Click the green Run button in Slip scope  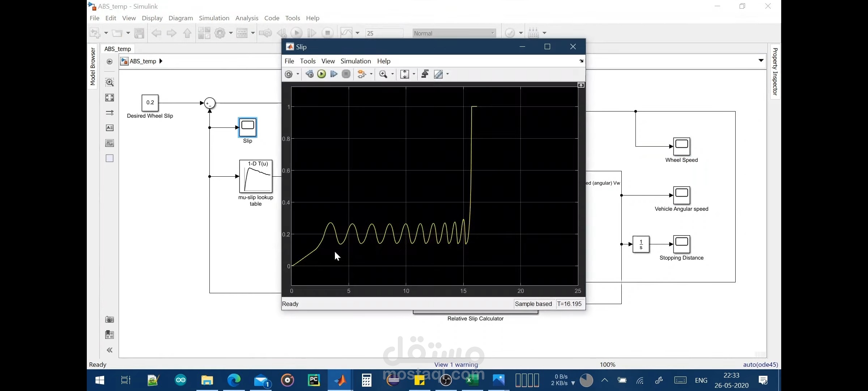[322, 74]
